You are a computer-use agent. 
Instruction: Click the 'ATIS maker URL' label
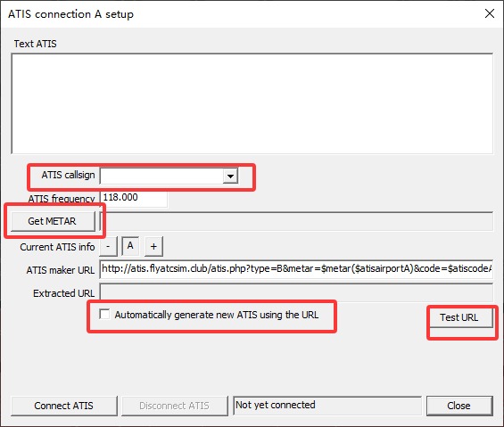pyautogui.click(x=61, y=270)
